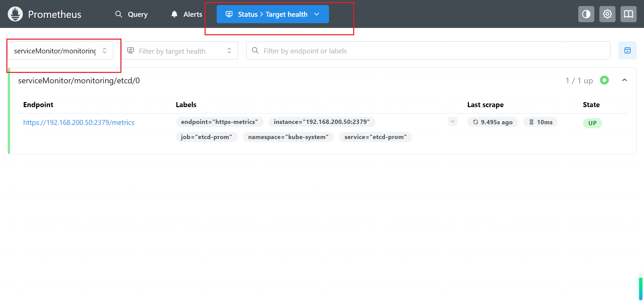This screenshot has height=307, width=644.
Task: Click the magnifier icon in endpoint filter
Action: click(255, 51)
